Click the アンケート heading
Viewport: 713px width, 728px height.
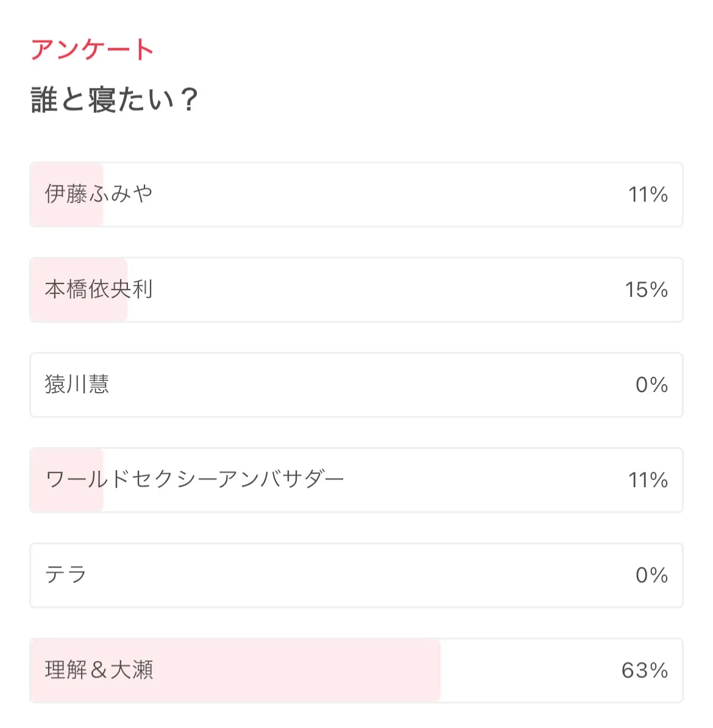[x=92, y=49]
